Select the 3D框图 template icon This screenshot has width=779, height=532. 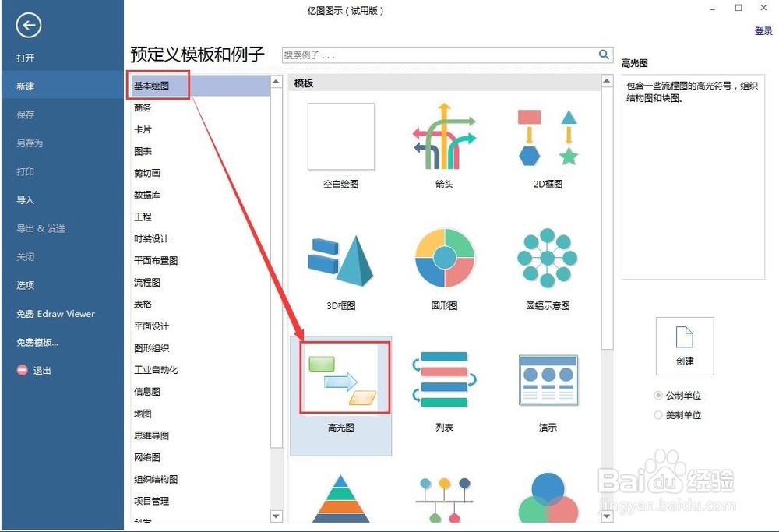click(x=341, y=260)
